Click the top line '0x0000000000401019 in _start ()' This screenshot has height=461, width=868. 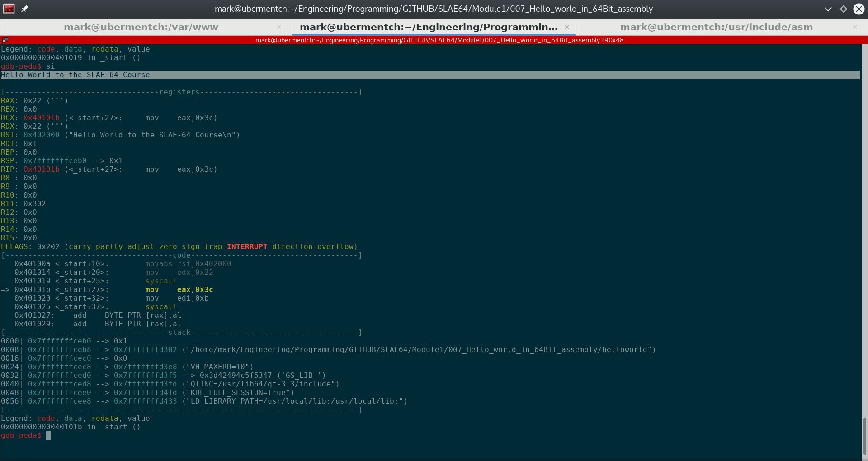pyautogui.click(x=71, y=58)
